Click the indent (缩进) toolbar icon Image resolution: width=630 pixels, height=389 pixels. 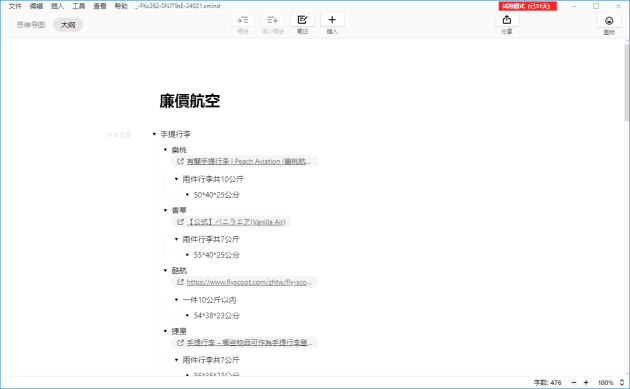243,20
